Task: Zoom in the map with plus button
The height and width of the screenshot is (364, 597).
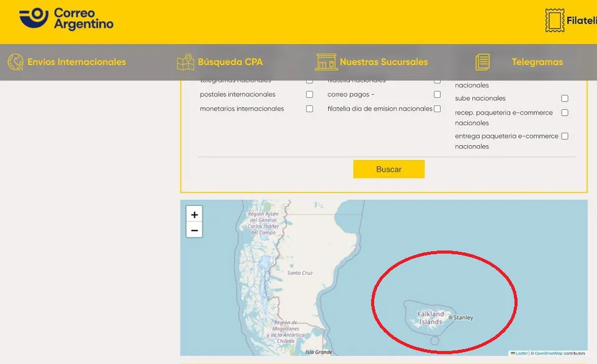Action: tap(194, 215)
